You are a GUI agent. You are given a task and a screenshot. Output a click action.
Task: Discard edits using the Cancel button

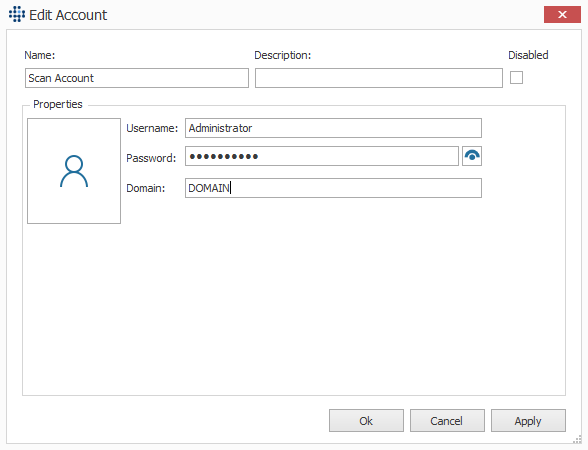447,421
